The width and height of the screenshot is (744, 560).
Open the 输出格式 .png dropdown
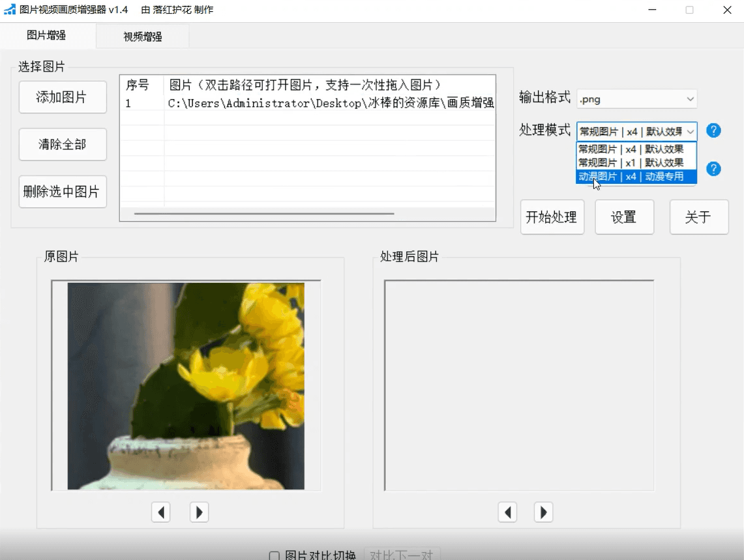point(636,99)
